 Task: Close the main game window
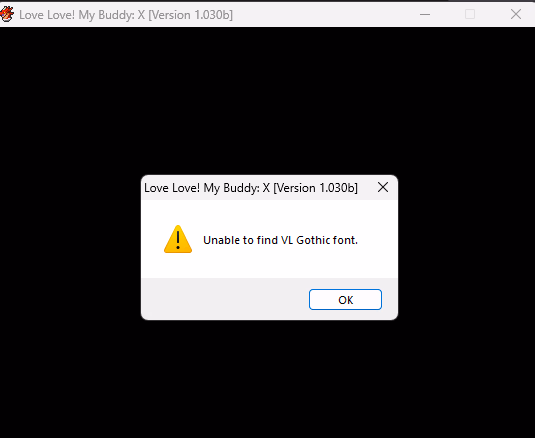[516, 14]
